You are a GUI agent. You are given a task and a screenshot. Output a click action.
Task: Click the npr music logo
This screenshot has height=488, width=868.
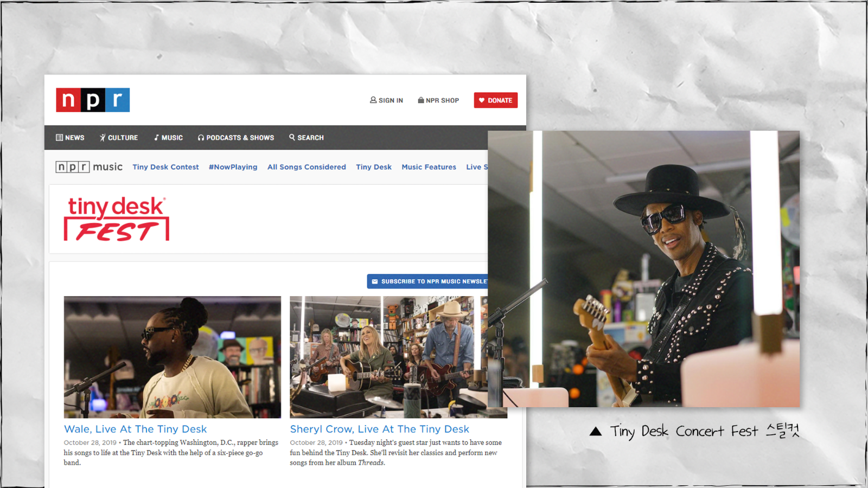[89, 167]
